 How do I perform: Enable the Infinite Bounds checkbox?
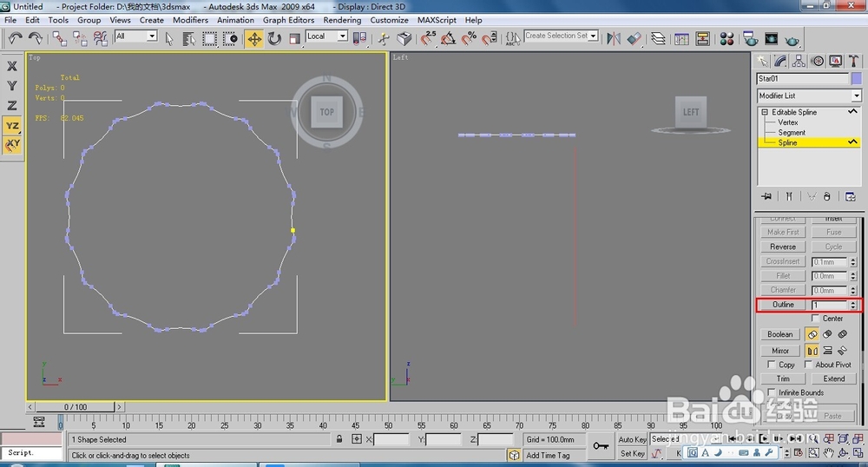click(x=771, y=392)
